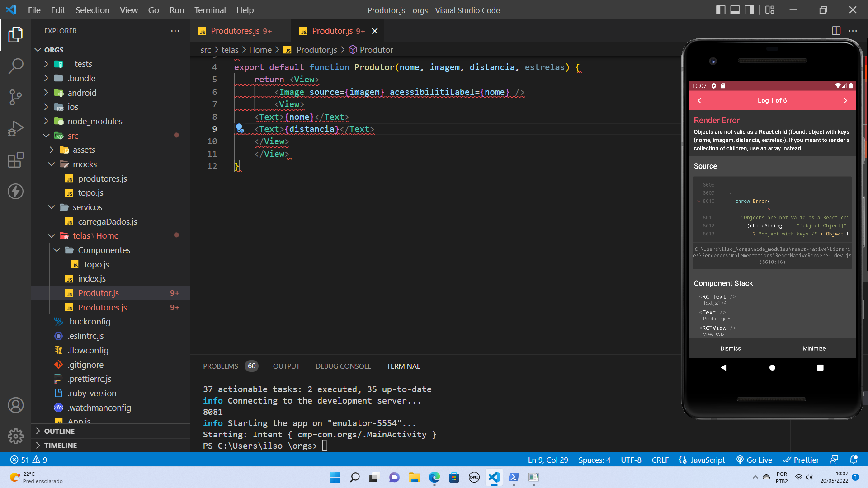Switch to the PROBLEMS tab in panel

click(221, 366)
